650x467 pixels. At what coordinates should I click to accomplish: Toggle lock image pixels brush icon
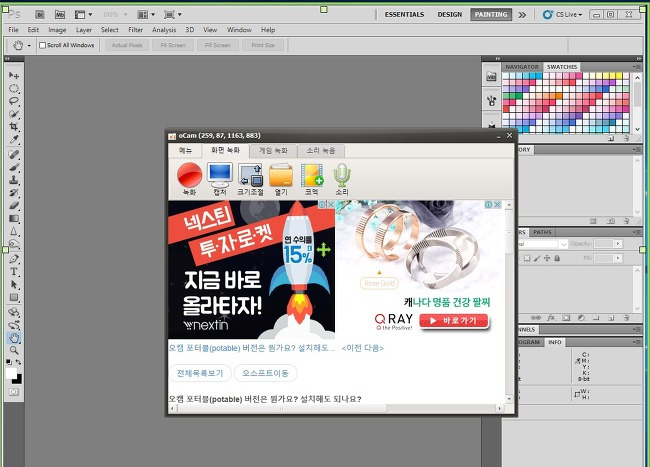(x=537, y=258)
